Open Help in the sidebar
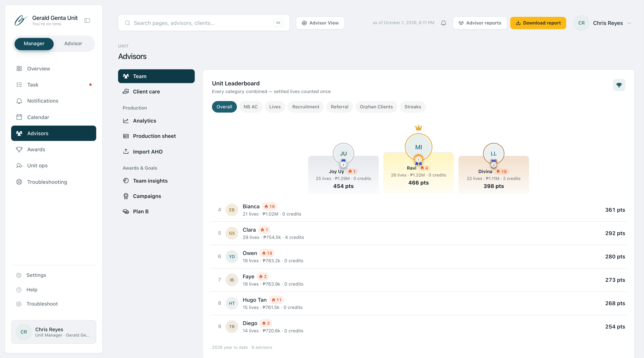This screenshot has height=358, width=644. point(53,290)
